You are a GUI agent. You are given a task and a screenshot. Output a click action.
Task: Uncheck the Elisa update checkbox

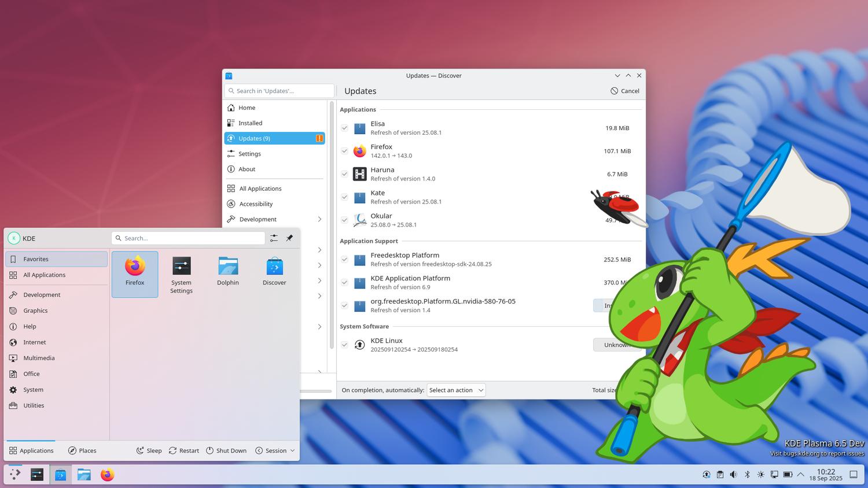344,128
